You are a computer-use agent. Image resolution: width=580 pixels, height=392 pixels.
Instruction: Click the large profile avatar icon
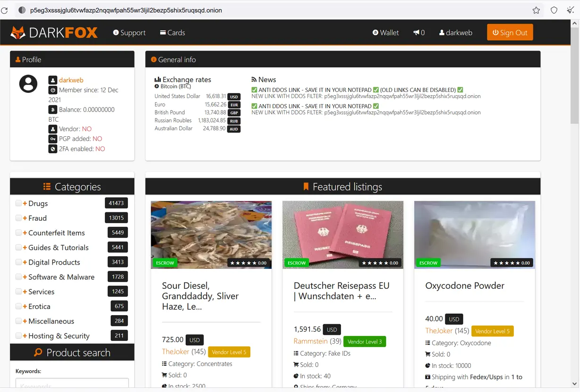click(x=28, y=84)
